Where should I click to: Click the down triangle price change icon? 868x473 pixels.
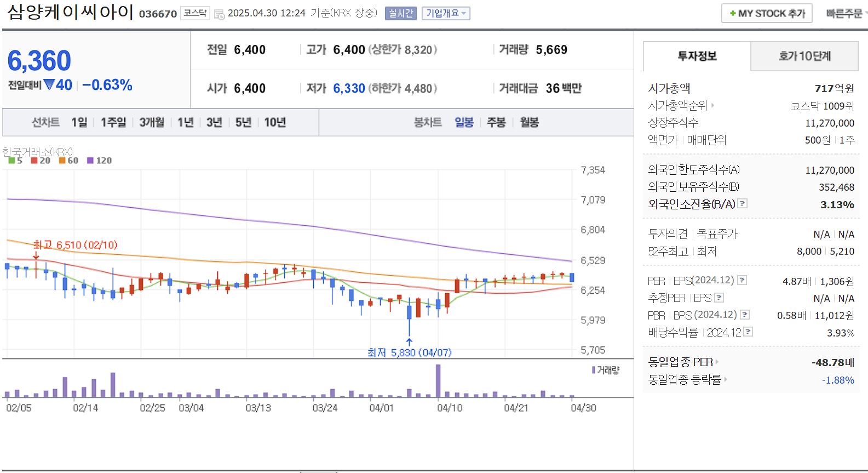pos(49,84)
